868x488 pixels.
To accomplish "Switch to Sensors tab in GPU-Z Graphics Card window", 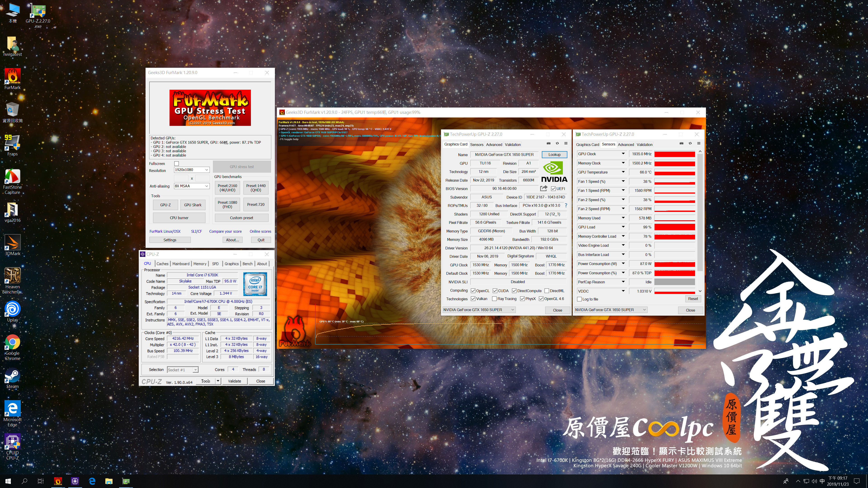I will (477, 145).
